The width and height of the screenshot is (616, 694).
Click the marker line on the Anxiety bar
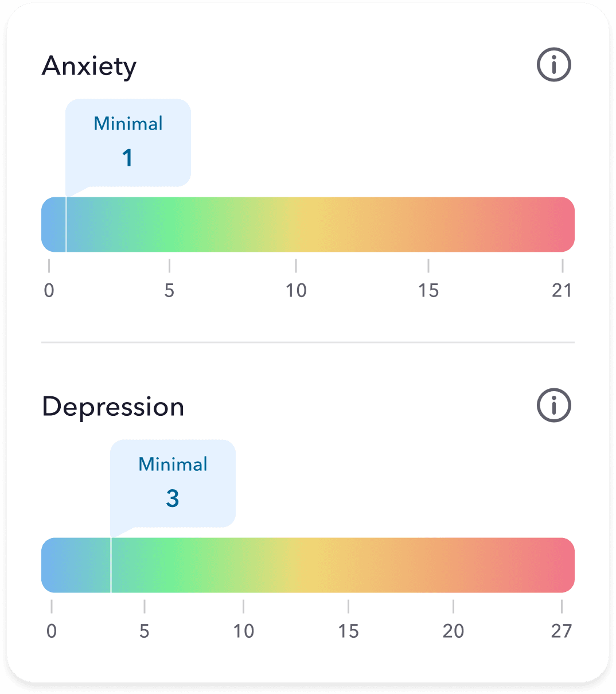(67, 224)
